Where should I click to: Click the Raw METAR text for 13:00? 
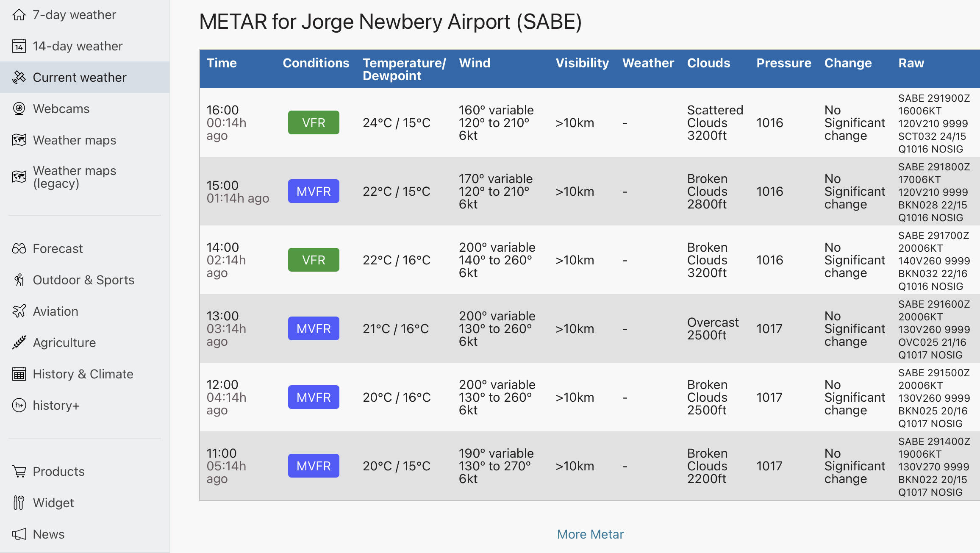[933, 329]
